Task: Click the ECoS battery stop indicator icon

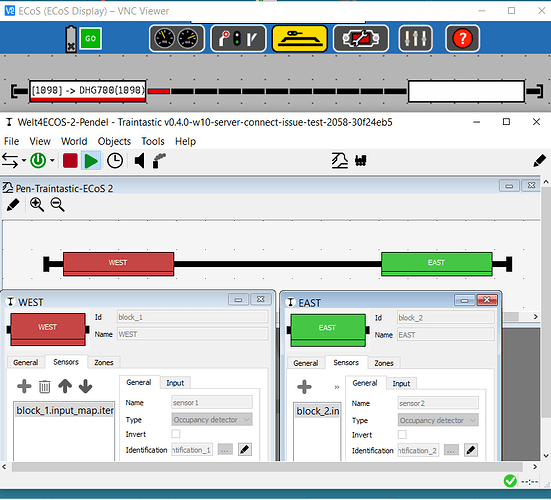Action: (71, 39)
